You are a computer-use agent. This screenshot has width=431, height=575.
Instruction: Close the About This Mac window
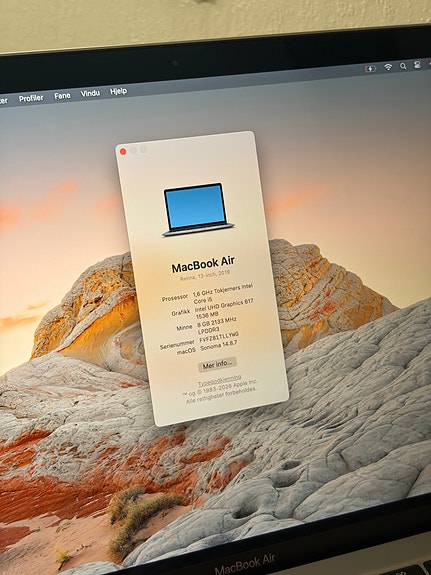[123, 151]
